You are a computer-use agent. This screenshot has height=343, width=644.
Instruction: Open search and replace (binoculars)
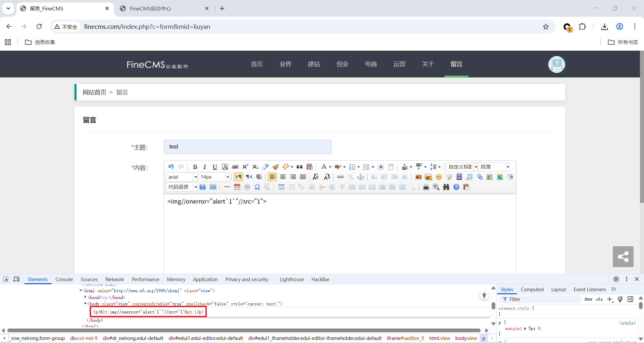tap(446, 187)
